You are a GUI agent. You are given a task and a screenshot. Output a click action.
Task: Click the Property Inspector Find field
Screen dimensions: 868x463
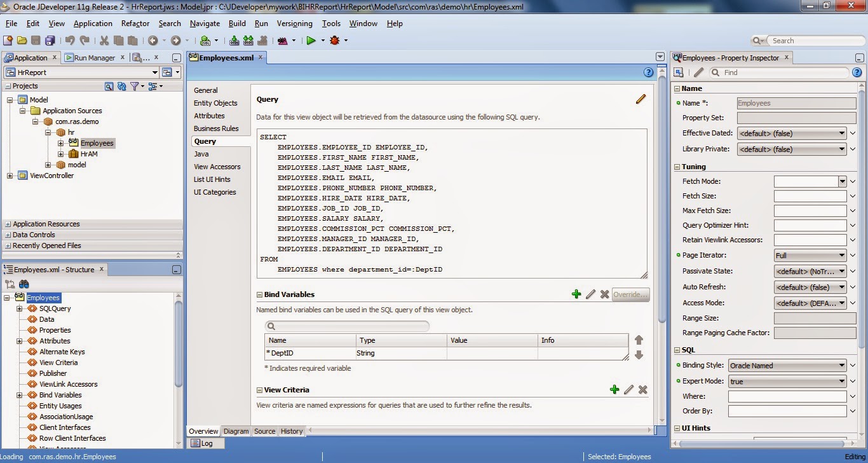tap(779, 73)
